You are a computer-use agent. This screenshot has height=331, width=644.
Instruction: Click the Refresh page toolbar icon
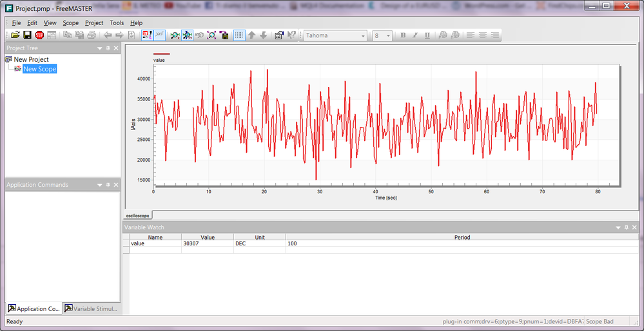pyautogui.click(x=132, y=35)
